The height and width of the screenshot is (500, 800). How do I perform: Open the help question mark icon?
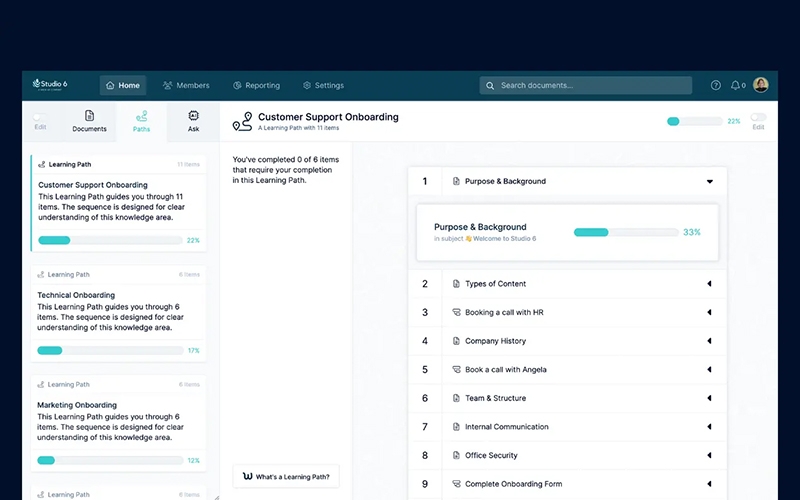coord(715,86)
